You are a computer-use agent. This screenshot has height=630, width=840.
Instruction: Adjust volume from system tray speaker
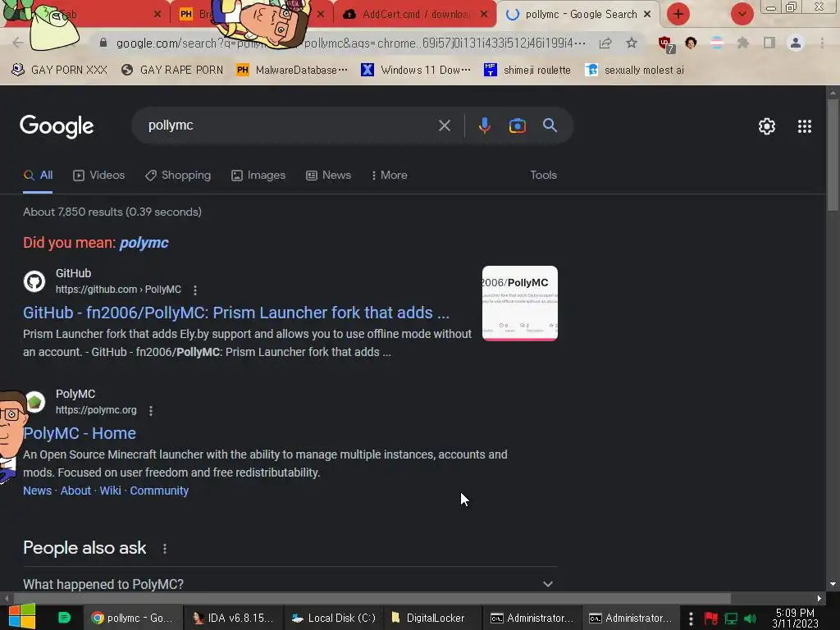pos(750,619)
